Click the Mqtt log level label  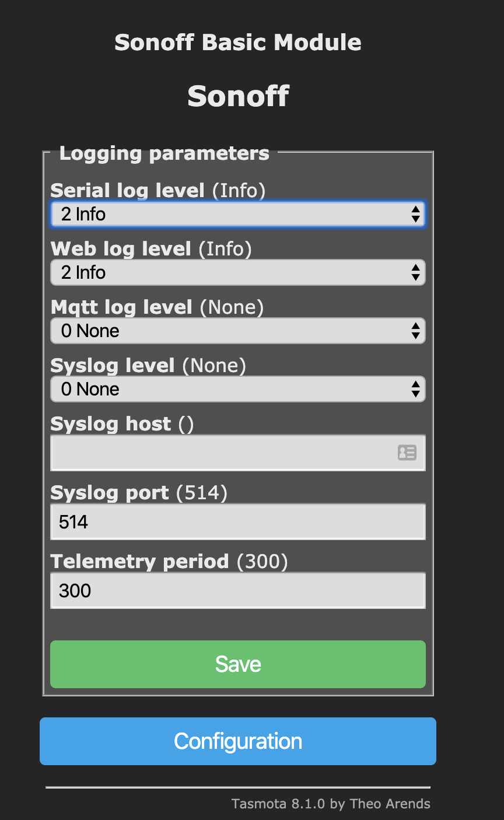click(121, 307)
